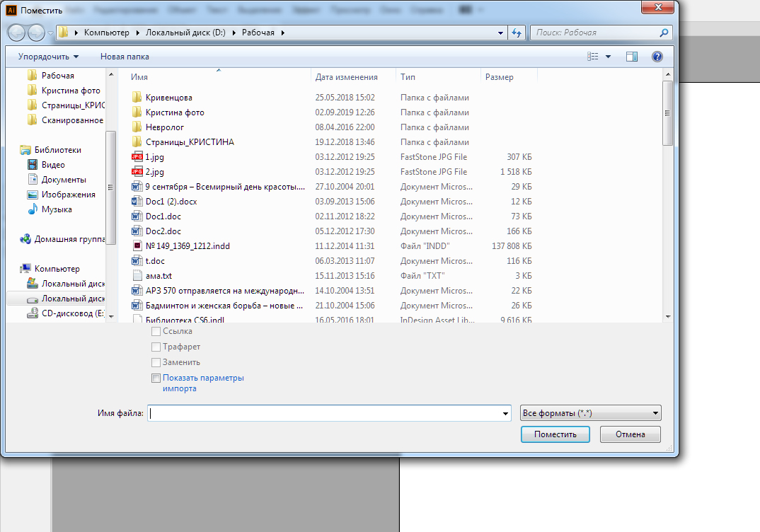Open the view options dropdown arrow
Viewport: 760px width, 532px height.
(608, 57)
